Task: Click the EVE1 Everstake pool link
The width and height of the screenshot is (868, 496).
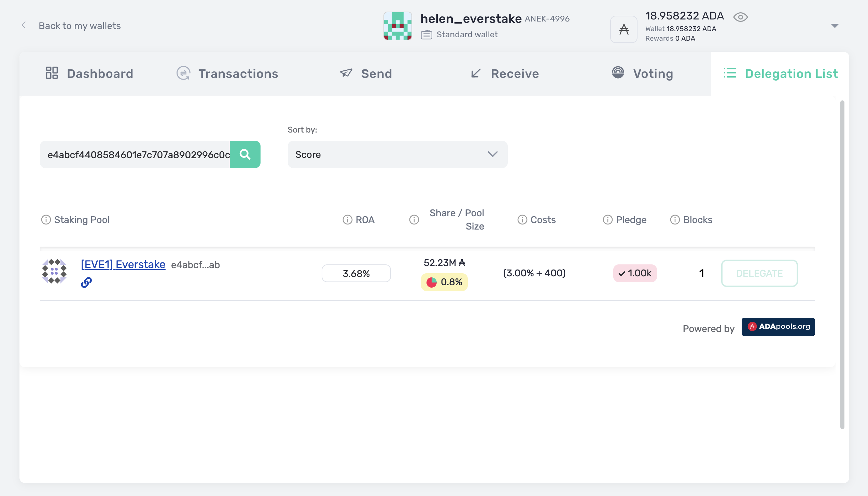Action: [123, 264]
